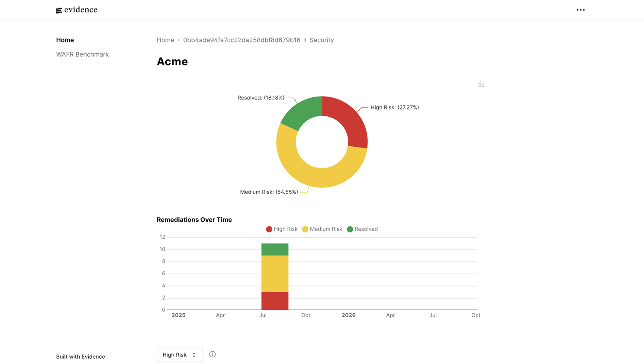Download the donut chart data
This screenshot has width=644, height=363.
(x=481, y=84)
